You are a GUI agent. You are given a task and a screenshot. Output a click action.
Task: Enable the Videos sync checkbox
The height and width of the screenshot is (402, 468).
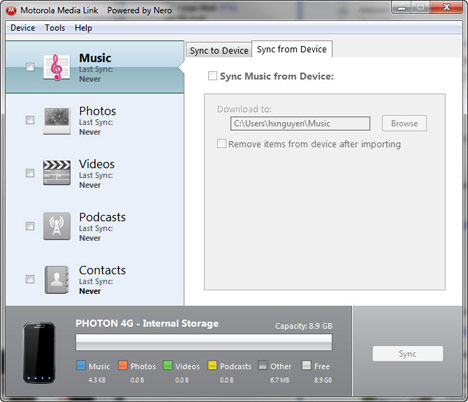point(30,173)
